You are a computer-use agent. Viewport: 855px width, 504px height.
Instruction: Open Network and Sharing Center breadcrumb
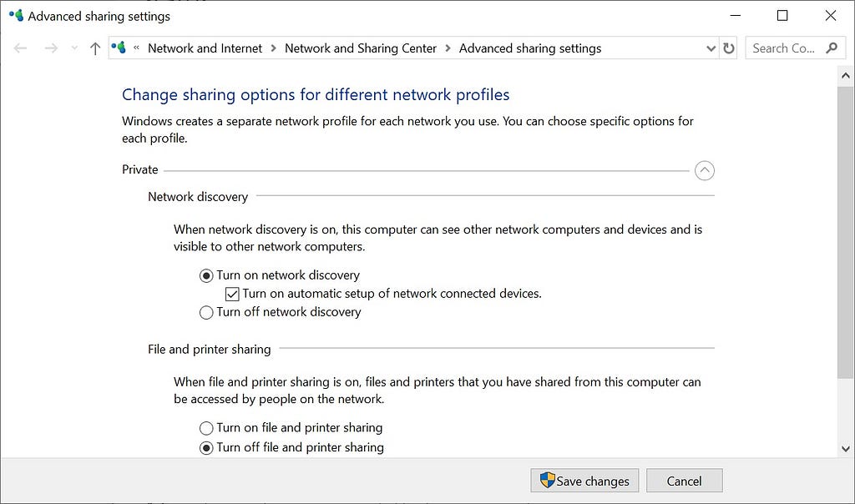(361, 48)
